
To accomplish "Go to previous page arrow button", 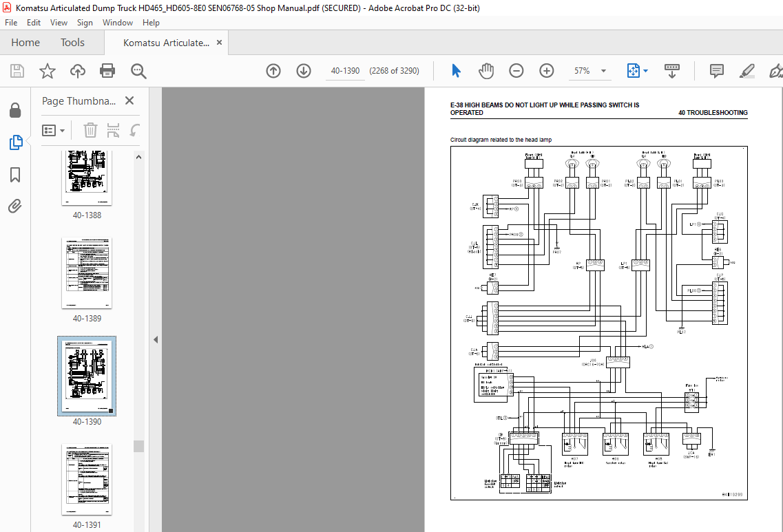I will pos(273,71).
